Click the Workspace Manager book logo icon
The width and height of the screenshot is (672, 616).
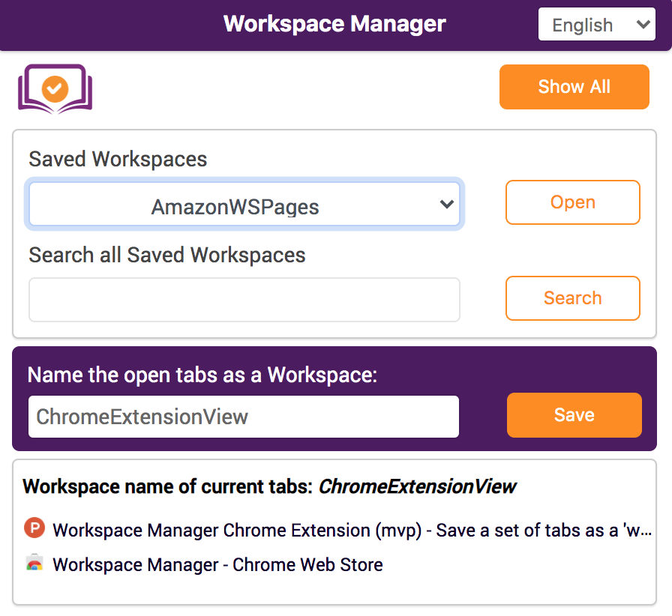click(55, 87)
